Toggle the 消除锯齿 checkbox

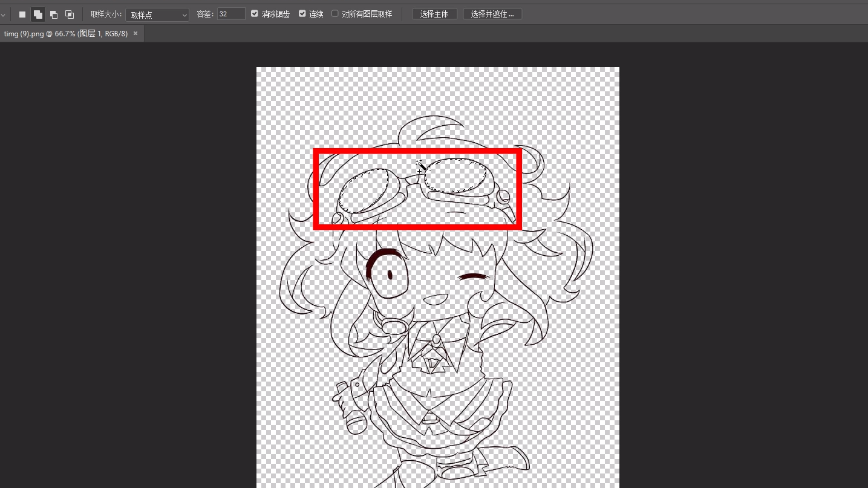point(255,13)
